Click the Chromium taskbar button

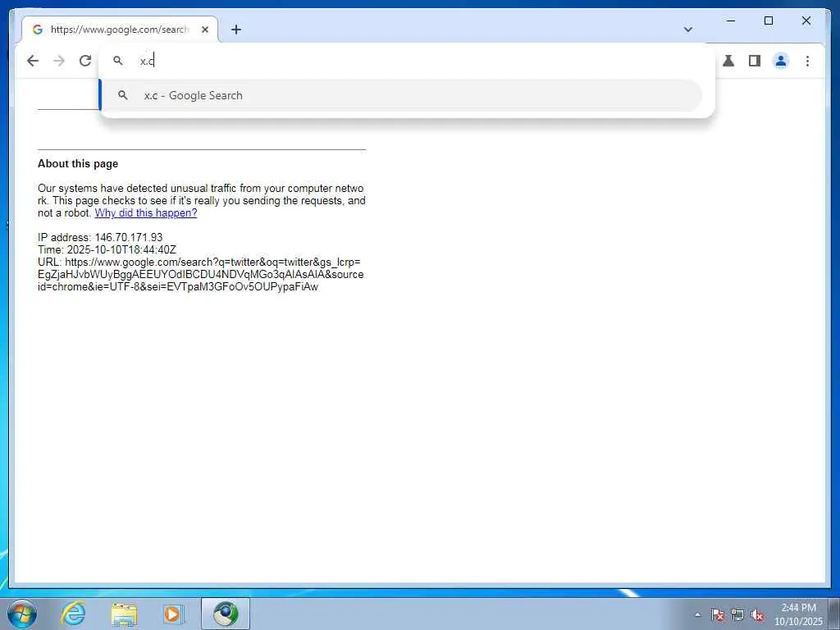point(226,614)
